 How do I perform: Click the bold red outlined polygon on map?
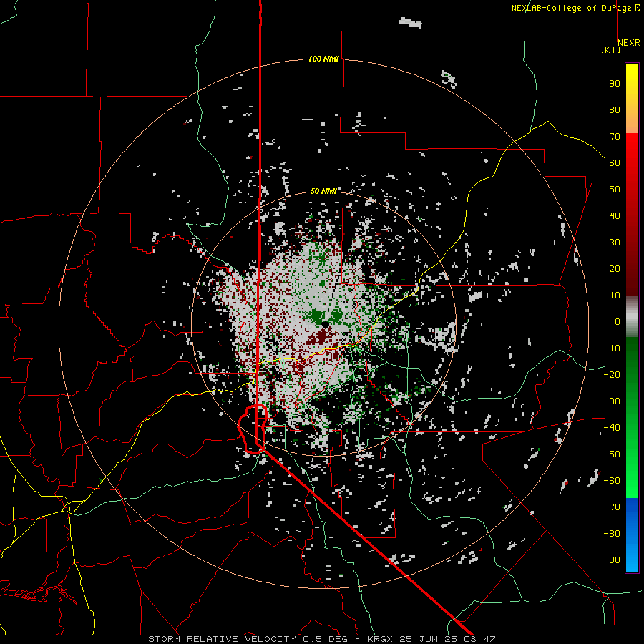coord(253,429)
